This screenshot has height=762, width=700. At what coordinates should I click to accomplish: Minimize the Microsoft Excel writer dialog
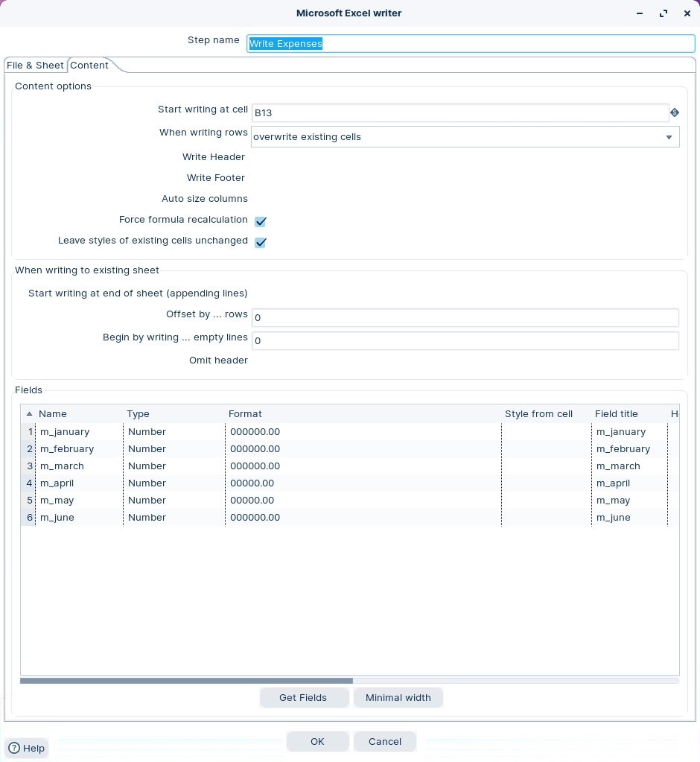pyautogui.click(x=640, y=13)
